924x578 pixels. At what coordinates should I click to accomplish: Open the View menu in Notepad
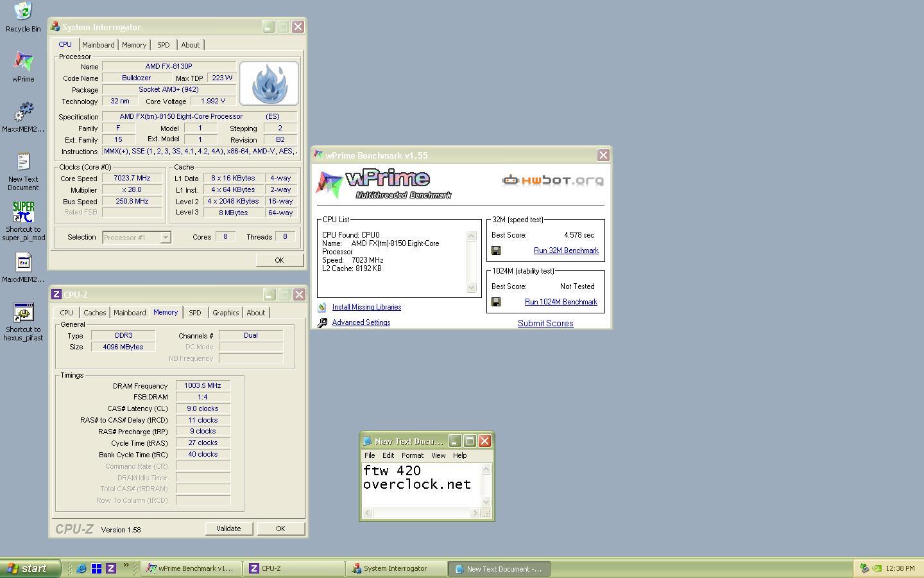click(438, 455)
